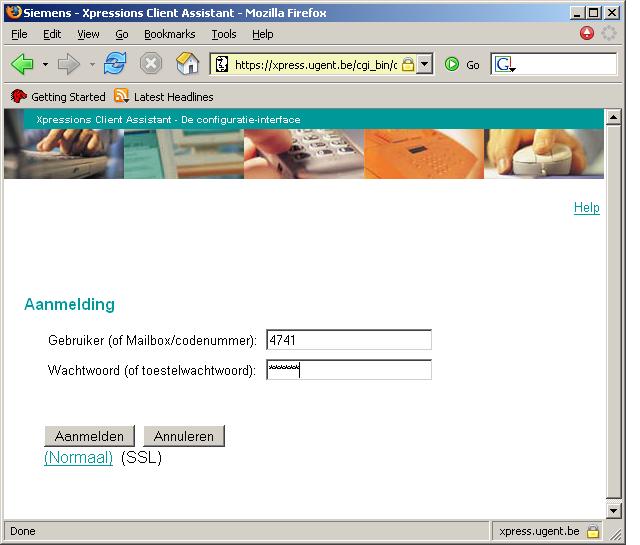Switch to the (Normaal) connection link
This screenshot has height=545, width=640.
[78, 458]
